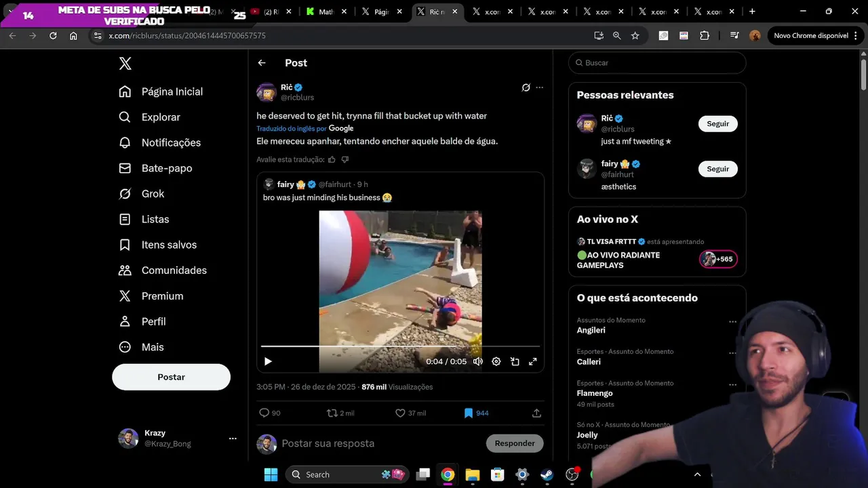Viewport: 868px width, 488px height.
Task: Go back using the Post back arrow
Action: point(262,63)
